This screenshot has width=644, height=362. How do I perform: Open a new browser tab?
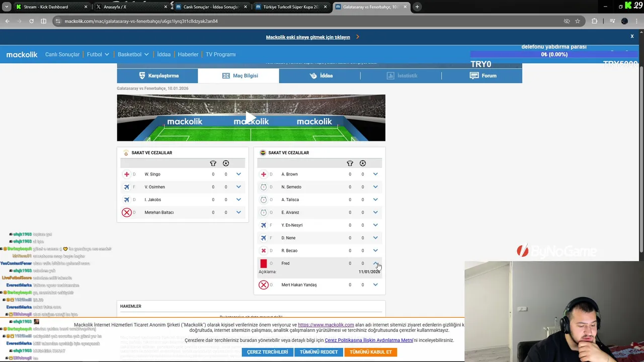(417, 7)
